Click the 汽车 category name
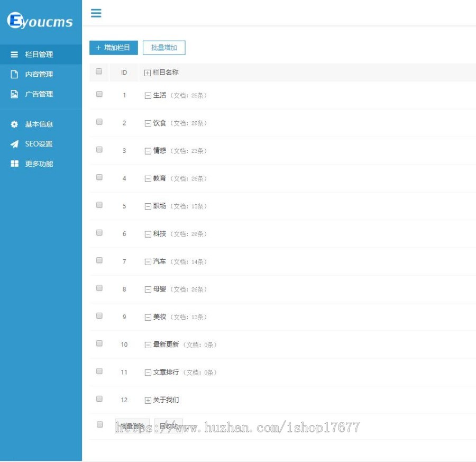Viewport: 476px width, 462px height. (160, 261)
